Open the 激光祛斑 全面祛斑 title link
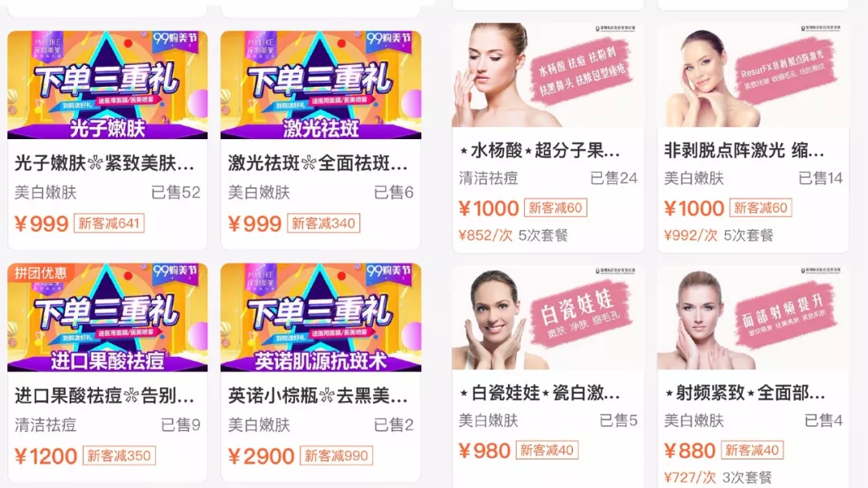Screen dimensions: 868x488 point(317,163)
